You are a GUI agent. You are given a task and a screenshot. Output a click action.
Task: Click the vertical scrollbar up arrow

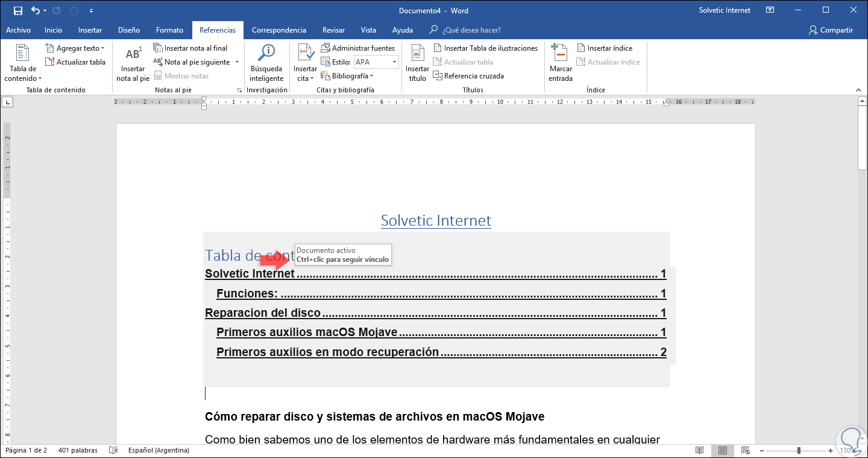point(862,102)
